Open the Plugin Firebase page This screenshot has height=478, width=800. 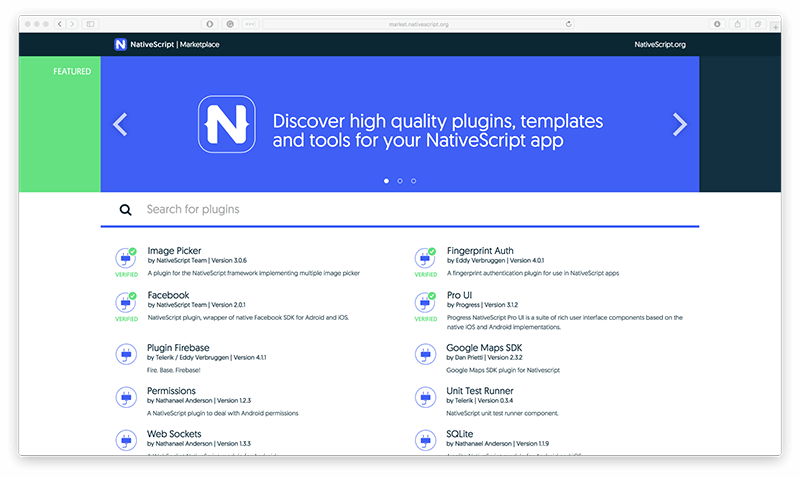(178, 347)
